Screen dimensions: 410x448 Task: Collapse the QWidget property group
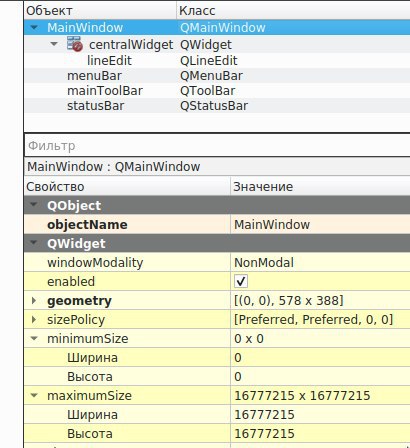coord(34,243)
